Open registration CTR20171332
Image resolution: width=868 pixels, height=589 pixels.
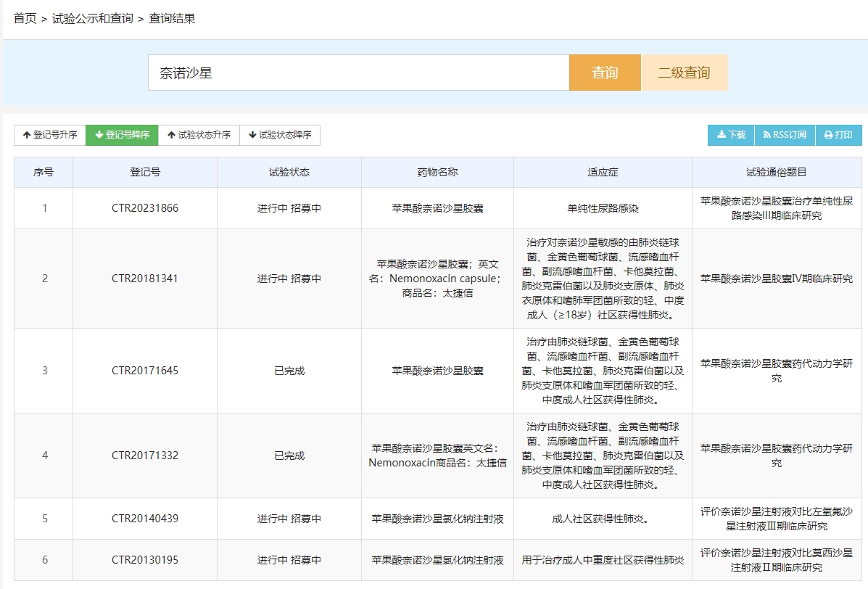click(x=145, y=456)
